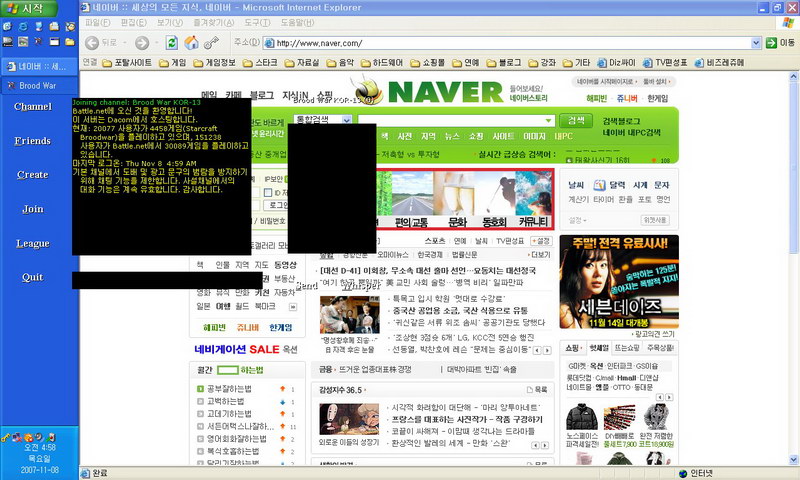This screenshot has height=480, width=800.
Task: Toggle the ID save checkbox in login box
Action: tap(268, 192)
